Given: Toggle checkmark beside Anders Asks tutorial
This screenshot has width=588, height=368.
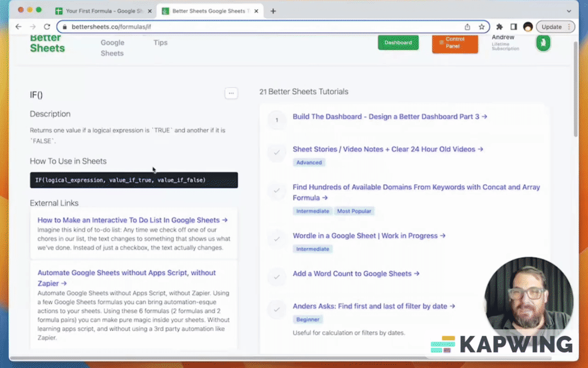Looking at the screenshot, I should pos(277,310).
